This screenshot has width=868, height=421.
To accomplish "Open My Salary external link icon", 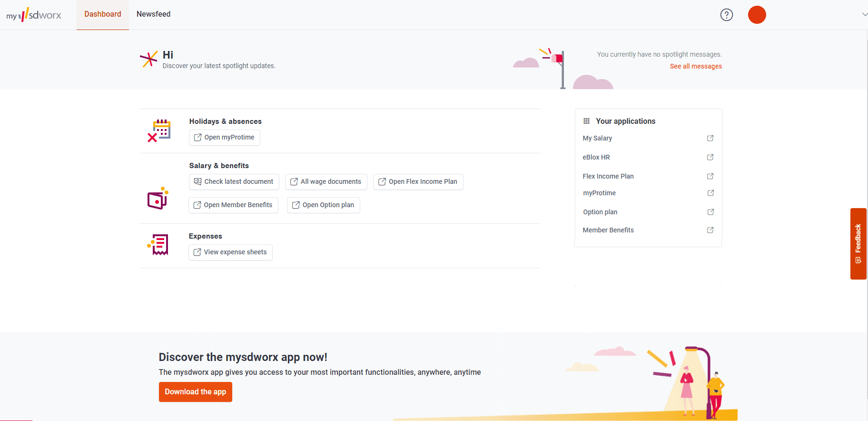I will coord(710,138).
